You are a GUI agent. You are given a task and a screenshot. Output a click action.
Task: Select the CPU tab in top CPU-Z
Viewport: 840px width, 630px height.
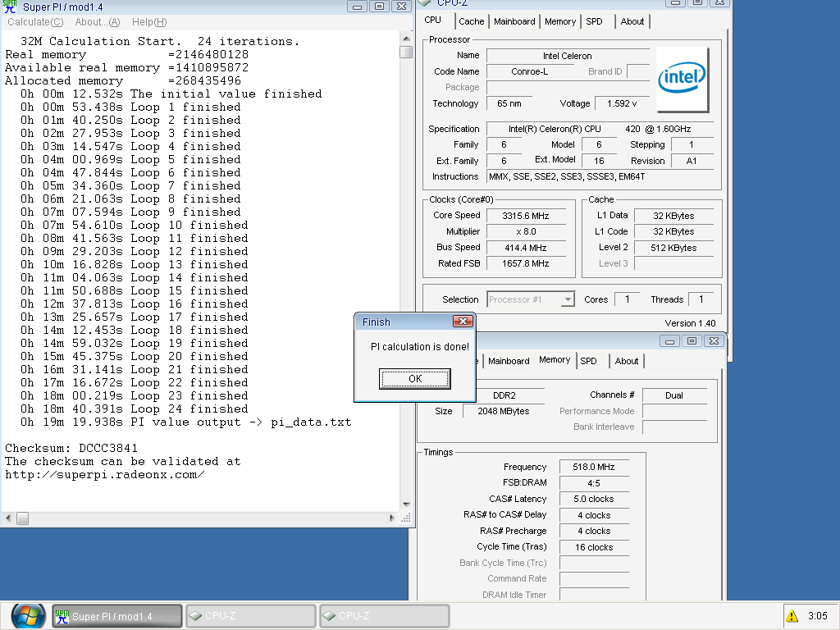point(433,21)
